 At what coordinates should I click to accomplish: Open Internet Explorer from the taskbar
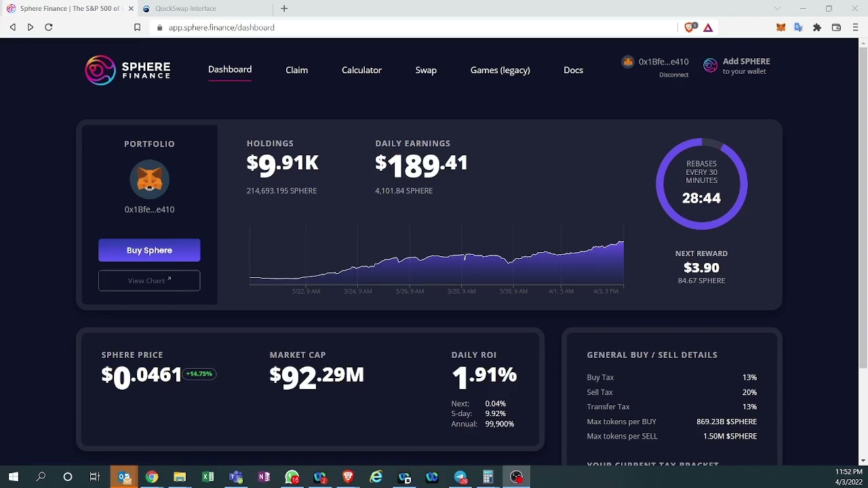(x=376, y=477)
